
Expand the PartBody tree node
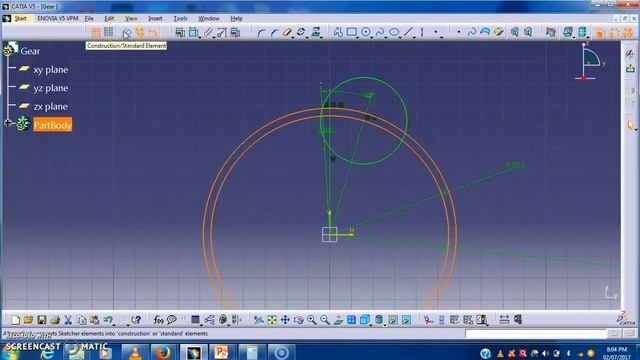[7, 122]
